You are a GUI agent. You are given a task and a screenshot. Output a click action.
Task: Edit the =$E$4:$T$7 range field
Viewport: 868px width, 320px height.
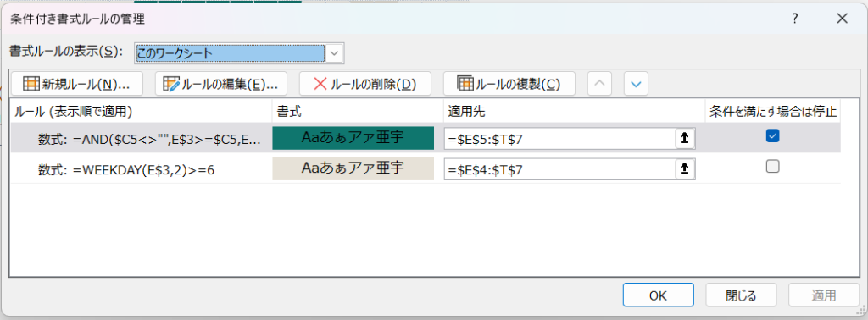559,169
